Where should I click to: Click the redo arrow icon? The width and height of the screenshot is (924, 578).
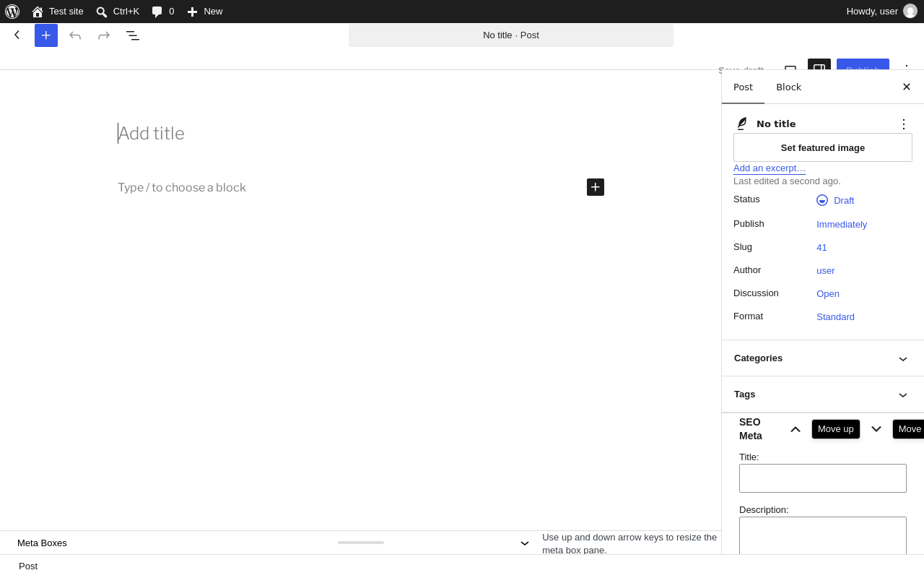(104, 35)
